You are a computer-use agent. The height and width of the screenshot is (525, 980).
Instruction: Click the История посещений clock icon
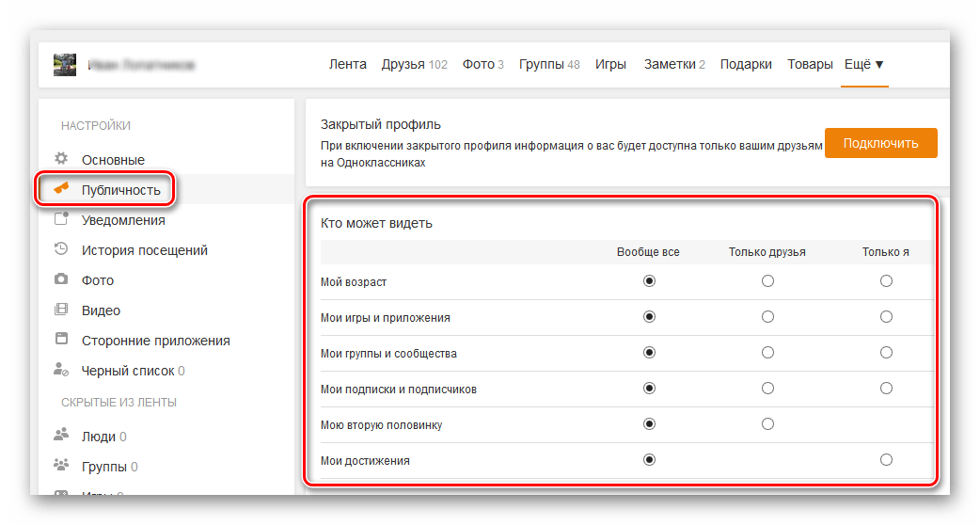tap(61, 249)
